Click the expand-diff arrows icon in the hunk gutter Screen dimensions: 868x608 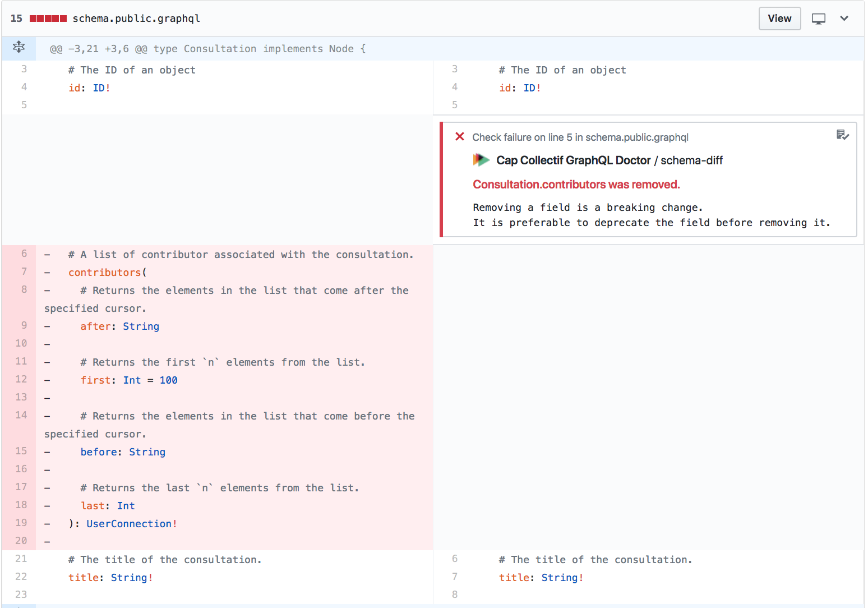(x=19, y=48)
